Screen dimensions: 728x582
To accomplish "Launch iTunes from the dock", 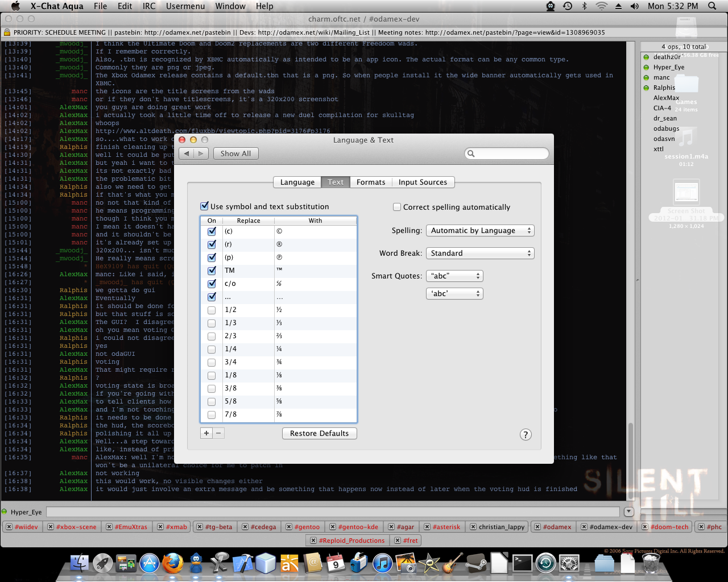I will [382, 564].
